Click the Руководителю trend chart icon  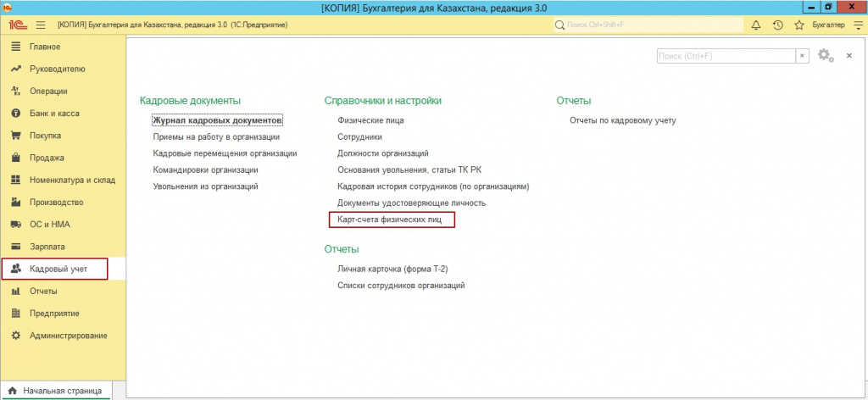pyautogui.click(x=15, y=69)
